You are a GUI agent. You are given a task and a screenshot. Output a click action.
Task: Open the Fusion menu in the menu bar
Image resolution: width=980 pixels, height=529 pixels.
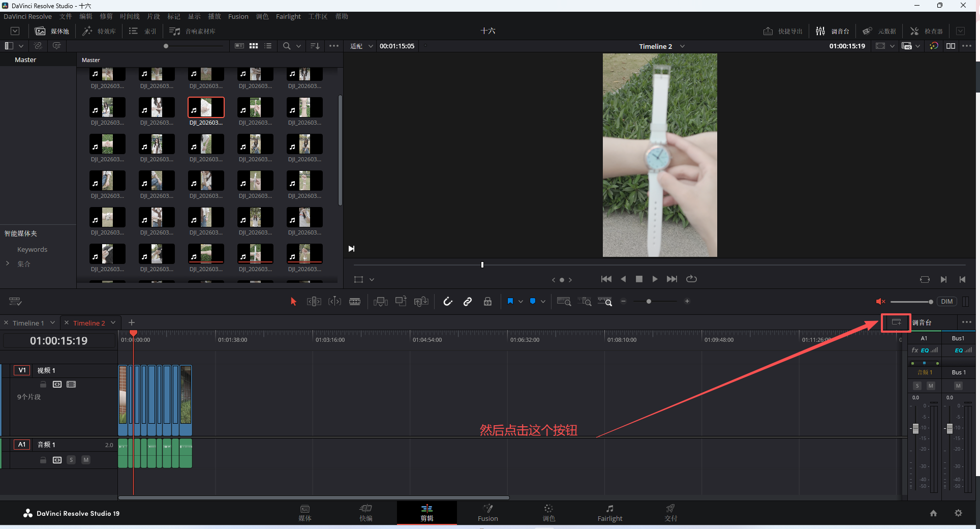pos(238,16)
